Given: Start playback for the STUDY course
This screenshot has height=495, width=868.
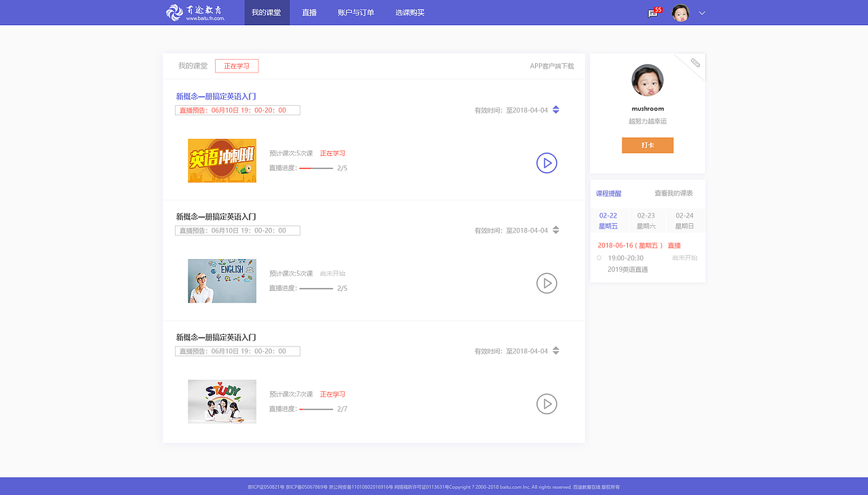Looking at the screenshot, I should pyautogui.click(x=547, y=403).
